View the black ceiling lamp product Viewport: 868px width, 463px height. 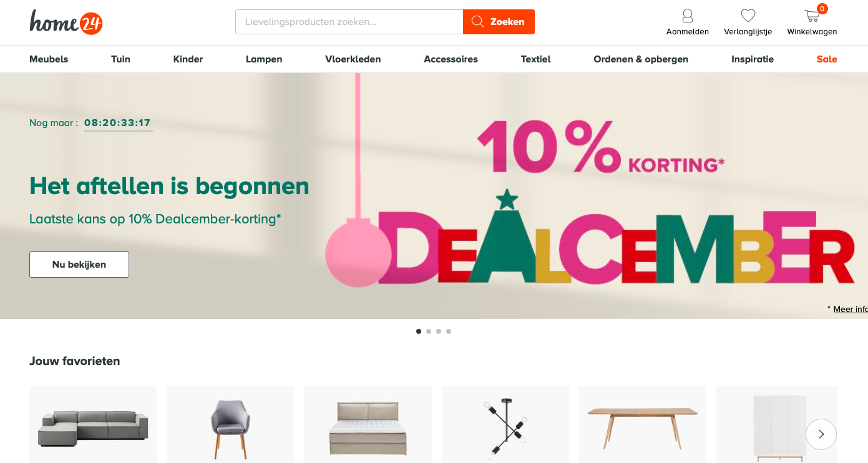coord(505,425)
